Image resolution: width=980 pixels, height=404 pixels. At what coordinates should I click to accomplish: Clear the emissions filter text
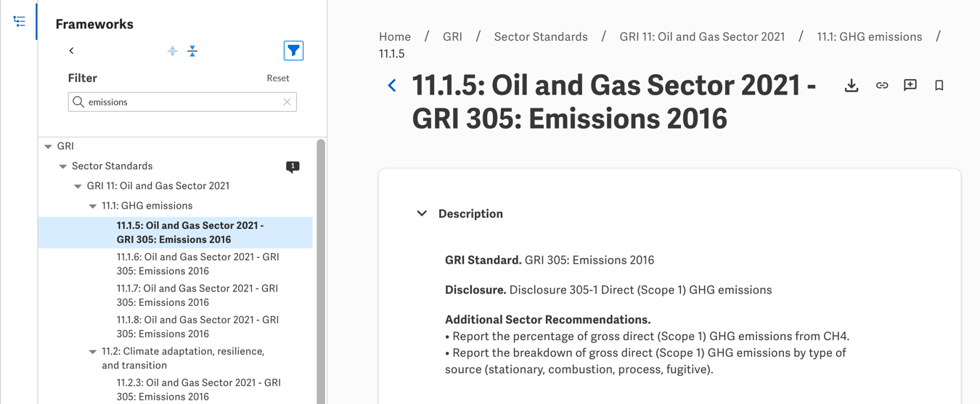287,102
